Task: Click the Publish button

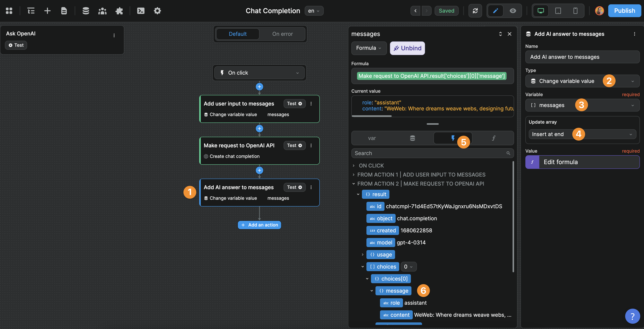Action: coord(624,11)
